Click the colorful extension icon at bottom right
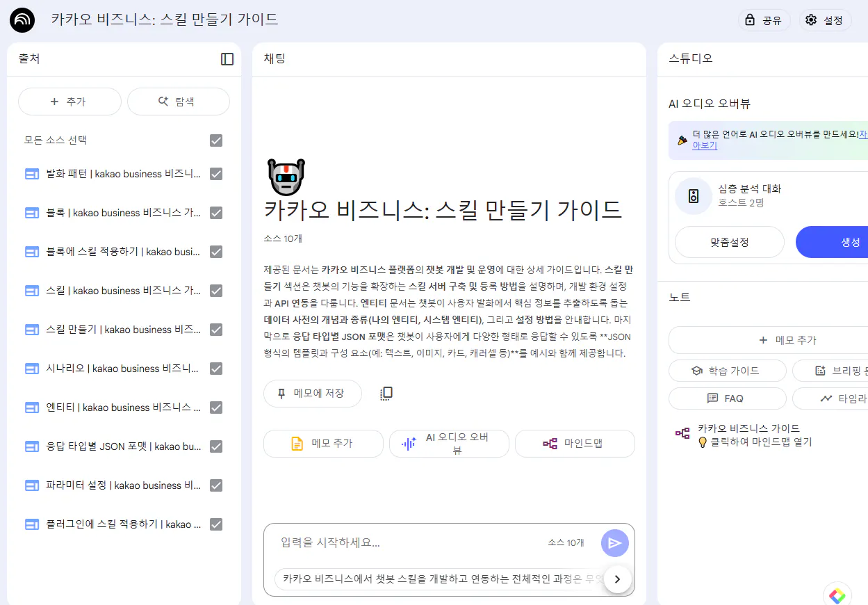The height and width of the screenshot is (605, 868). tap(837, 596)
